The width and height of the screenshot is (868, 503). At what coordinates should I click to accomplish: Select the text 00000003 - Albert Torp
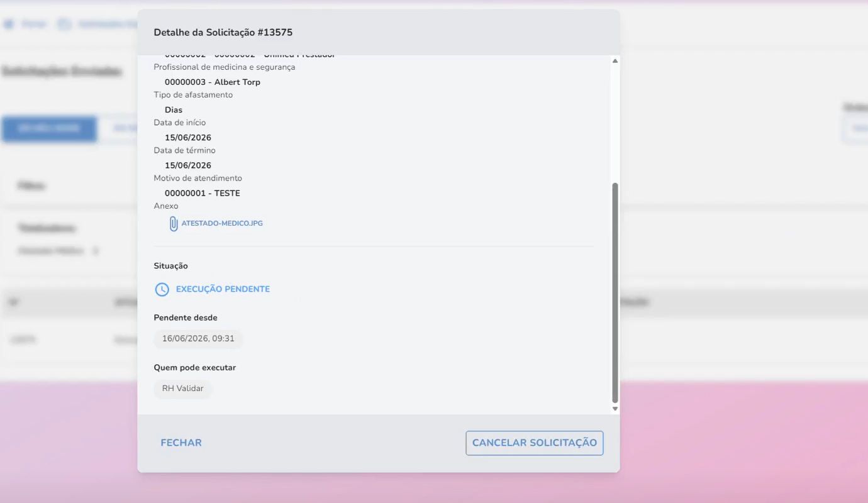(213, 82)
